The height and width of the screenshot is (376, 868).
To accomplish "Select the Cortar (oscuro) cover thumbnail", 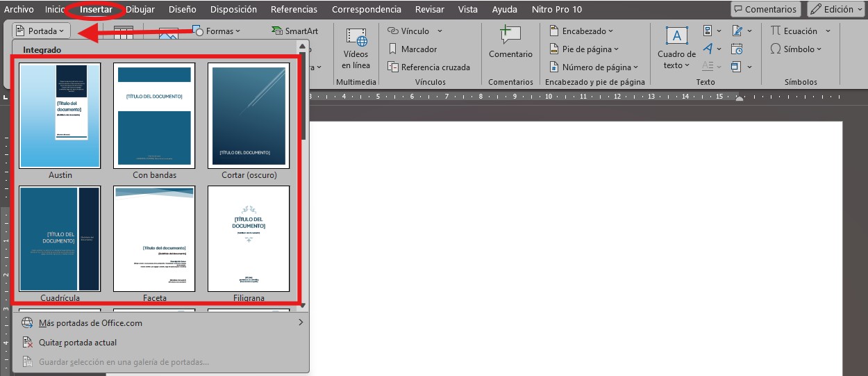I will [x=249, y=115].
